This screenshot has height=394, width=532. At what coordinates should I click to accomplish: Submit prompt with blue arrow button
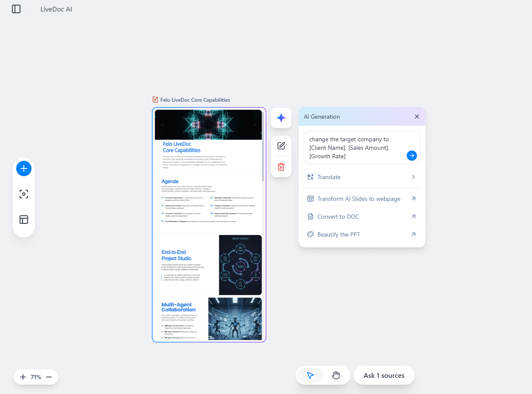click(412, 156)
